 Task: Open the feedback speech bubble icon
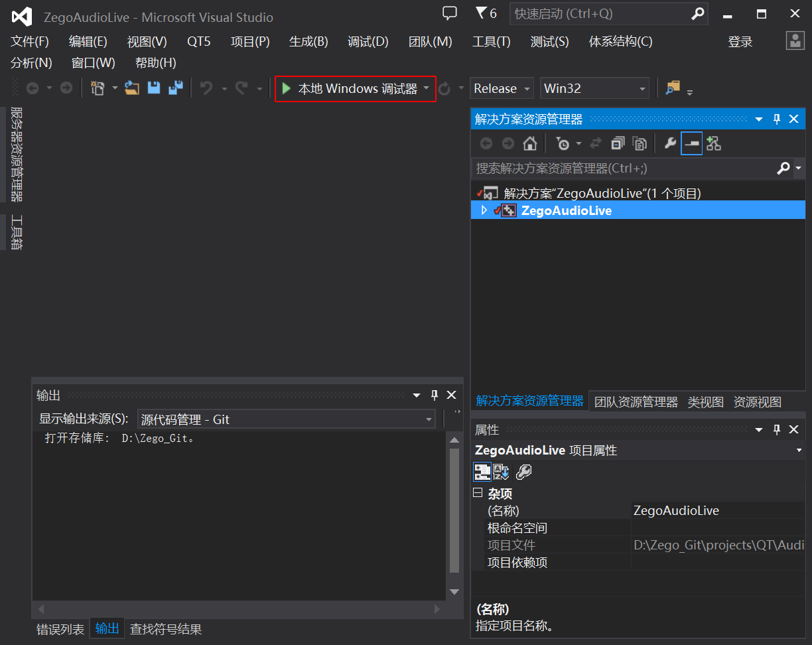click(x=450, y=13)
